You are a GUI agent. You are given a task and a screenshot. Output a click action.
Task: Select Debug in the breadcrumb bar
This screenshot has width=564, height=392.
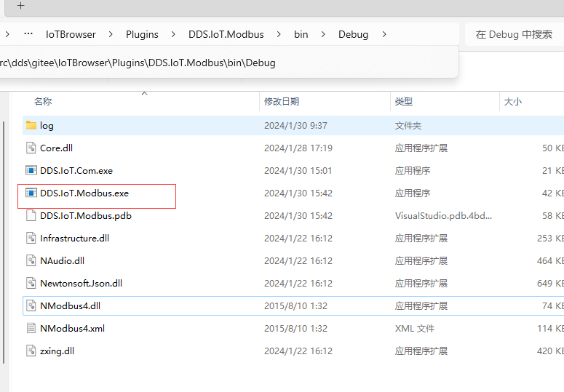tap(353, 34)
